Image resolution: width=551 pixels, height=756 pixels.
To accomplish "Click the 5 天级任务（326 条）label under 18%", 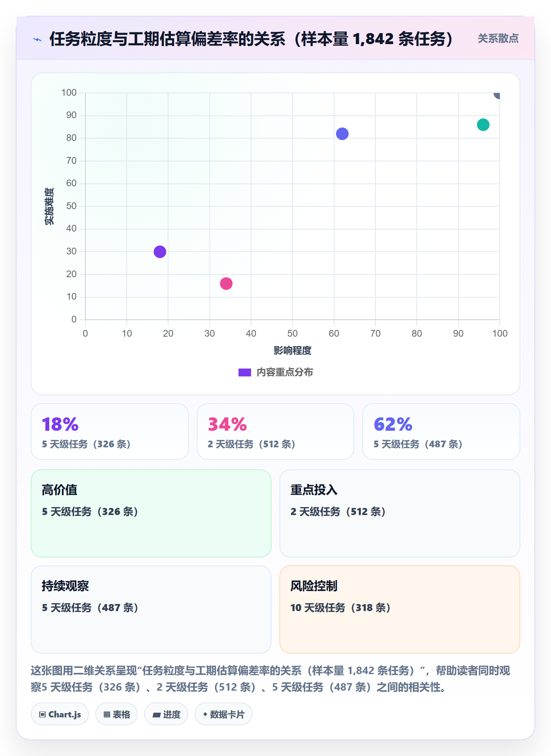I will (86, 444).
